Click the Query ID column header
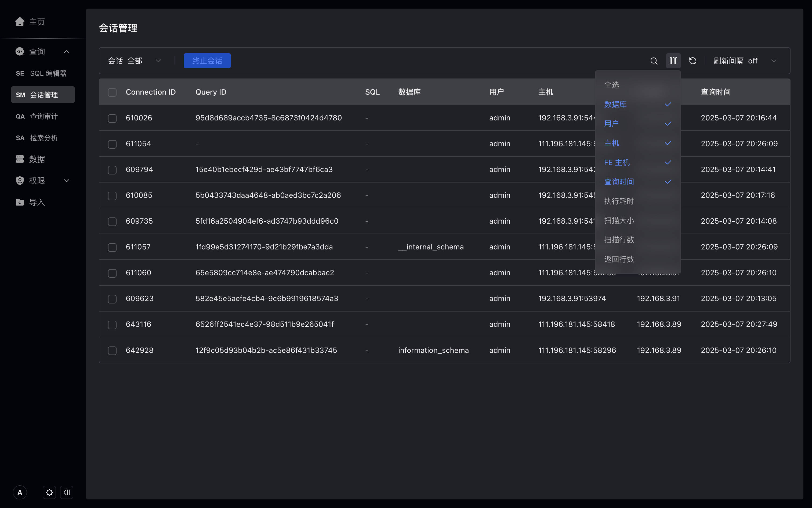 coord(211,92)
